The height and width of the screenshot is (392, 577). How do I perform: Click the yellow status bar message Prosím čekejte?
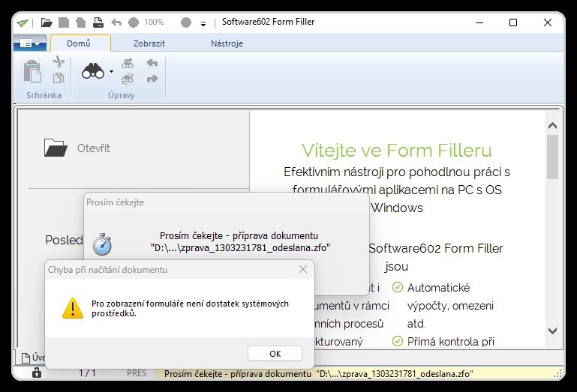(x=319, y=374)
